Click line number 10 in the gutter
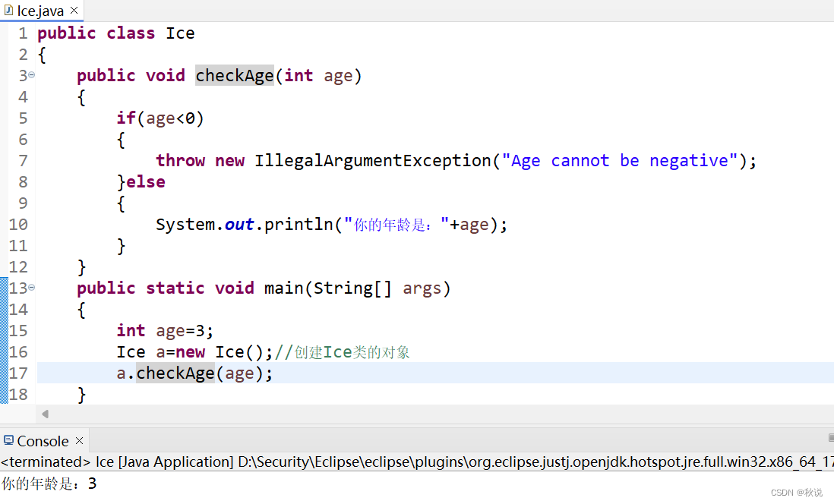The image size is (834, 504). tap(18, 225)
